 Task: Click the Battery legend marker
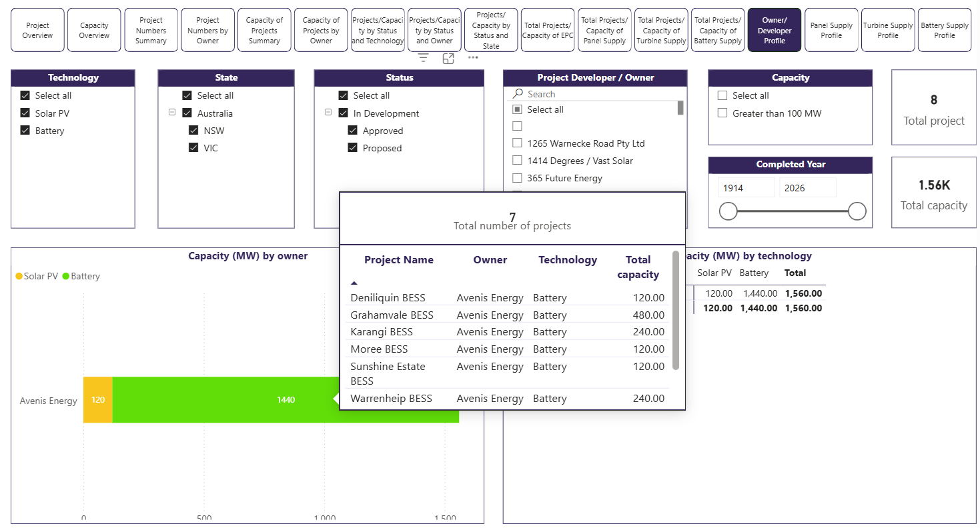click(66, 276)
